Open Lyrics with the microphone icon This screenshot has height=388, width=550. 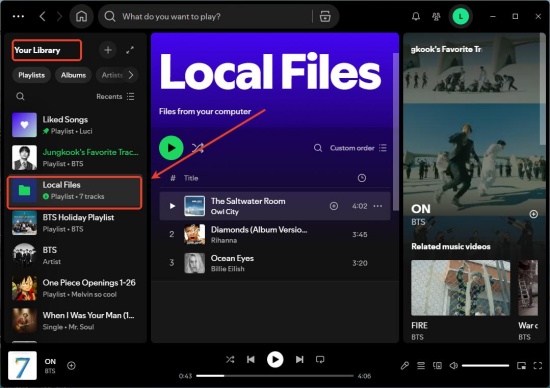tap(405, 366)
